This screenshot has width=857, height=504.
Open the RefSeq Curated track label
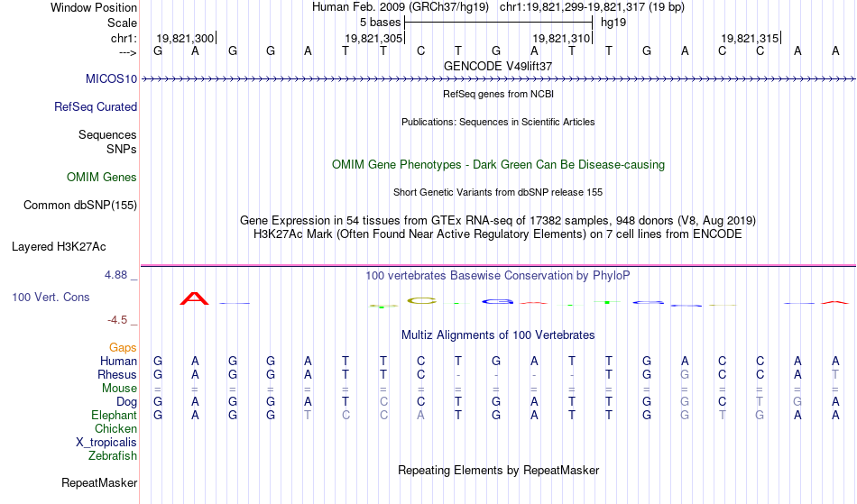pos(96,106)
